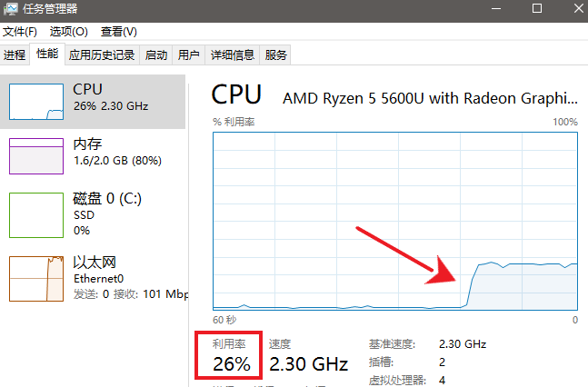Switch to the 启动 tab
This screenshot has width=588, height=387.
pos(156,55)
